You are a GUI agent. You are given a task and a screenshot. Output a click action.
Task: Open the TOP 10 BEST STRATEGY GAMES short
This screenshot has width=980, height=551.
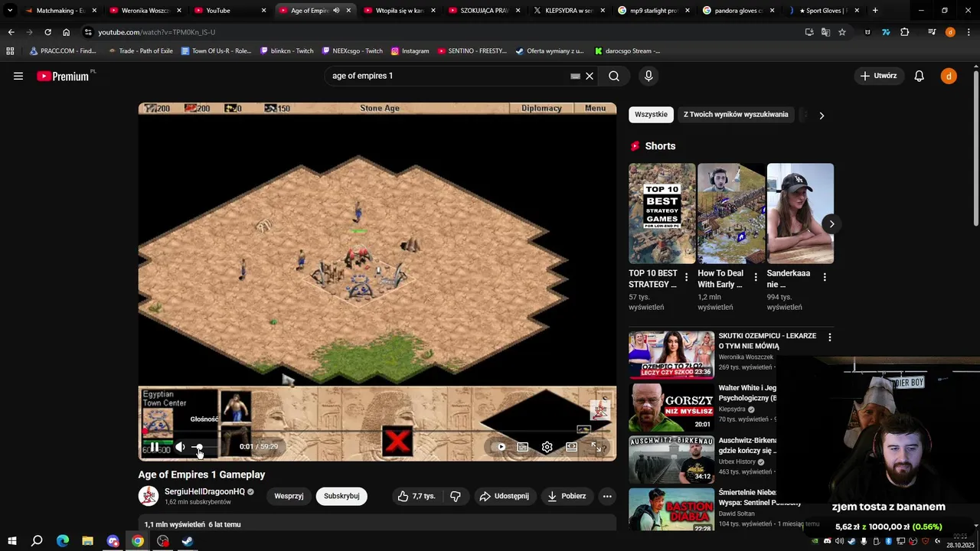pos(662,214)
